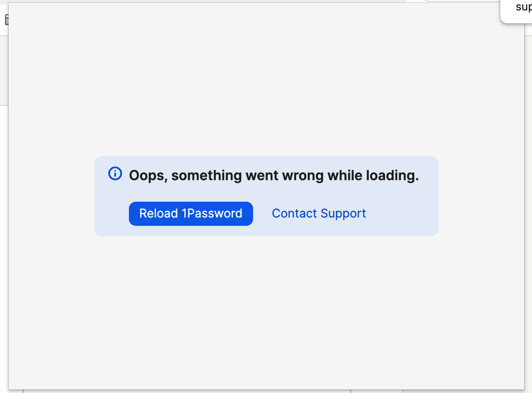
Task: Click the word 'Support' in the blue link
Action: coord(343,214)
